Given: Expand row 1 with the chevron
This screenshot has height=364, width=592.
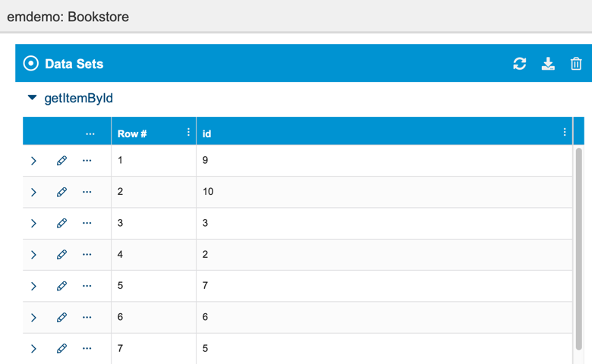Looking at the screenshot, I should [33, 161].
